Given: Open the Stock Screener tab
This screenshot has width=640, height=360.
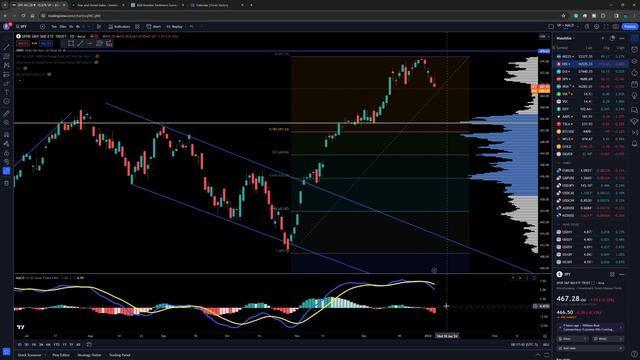Looking at the screenshot, I should (x=29, y=355).
